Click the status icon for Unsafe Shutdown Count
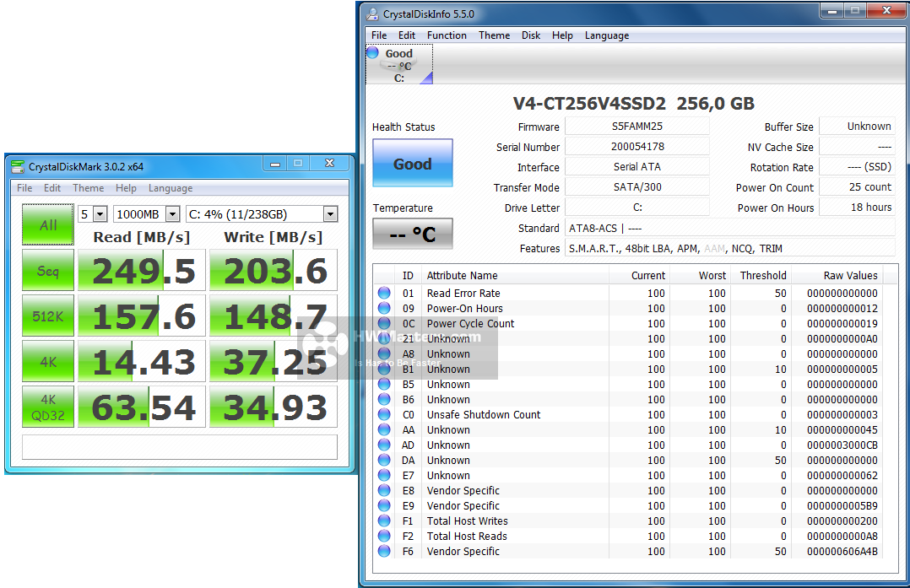This screenshot has height=588, width=910. (x=384, y=414)
